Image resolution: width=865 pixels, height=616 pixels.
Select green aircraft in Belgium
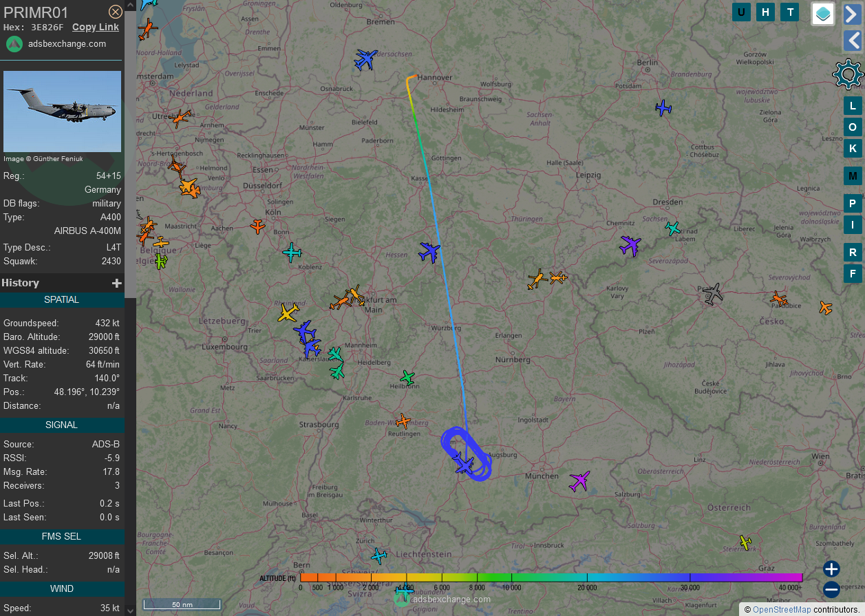[x=160, y=261]
